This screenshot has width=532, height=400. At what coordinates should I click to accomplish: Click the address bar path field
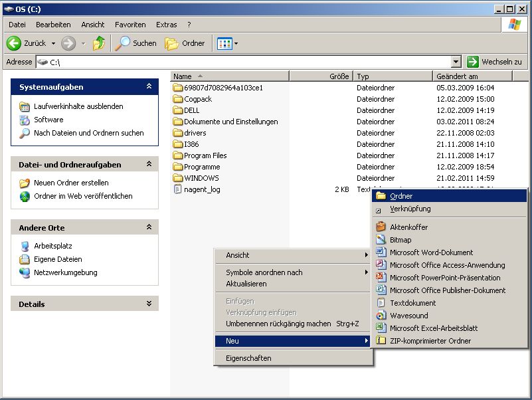244,62
